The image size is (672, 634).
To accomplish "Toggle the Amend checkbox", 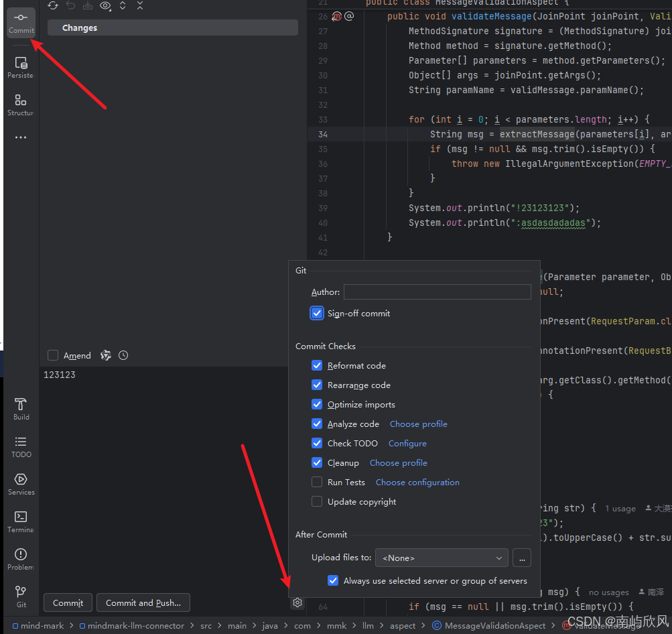I will 53,355.
